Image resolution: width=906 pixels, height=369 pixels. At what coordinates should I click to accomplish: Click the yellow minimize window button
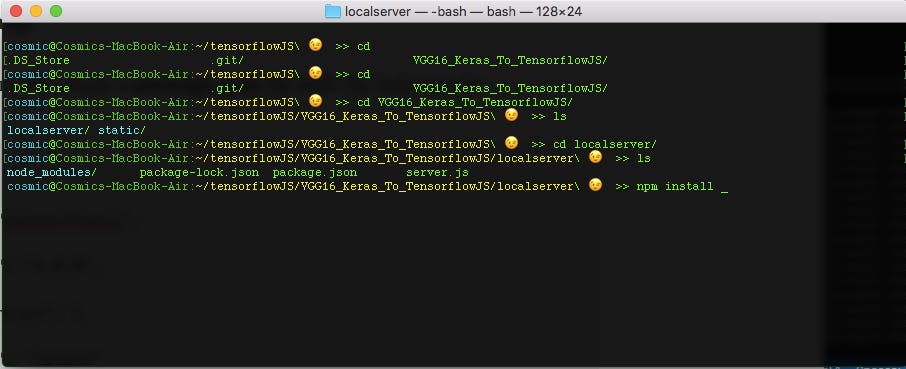click(36, 11)
